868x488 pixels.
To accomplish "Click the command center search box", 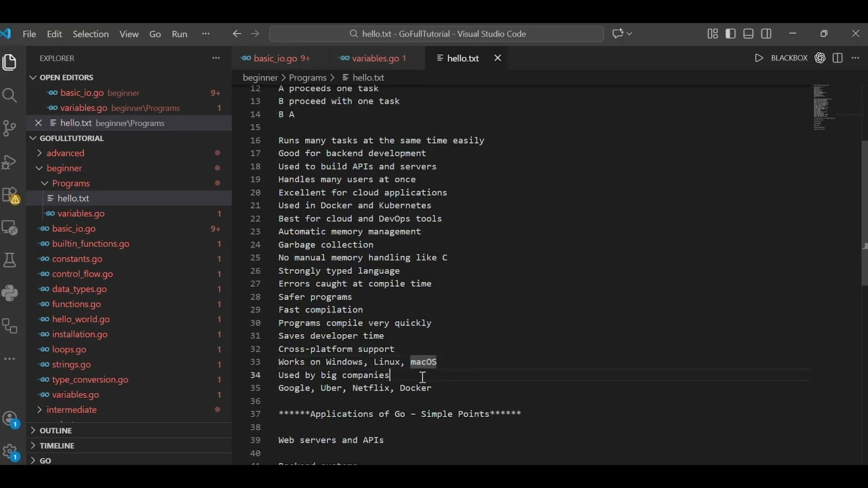I will pos(437,33).
